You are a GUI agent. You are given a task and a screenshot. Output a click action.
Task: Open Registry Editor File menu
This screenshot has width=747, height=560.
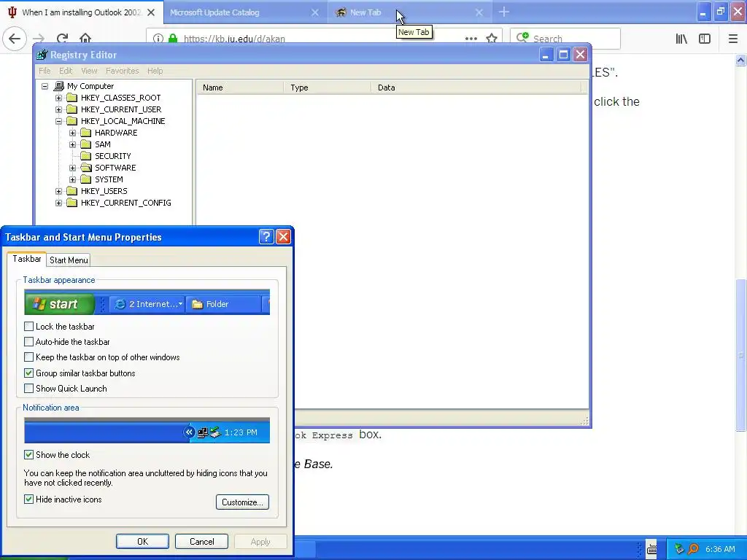tap(44, 71)
